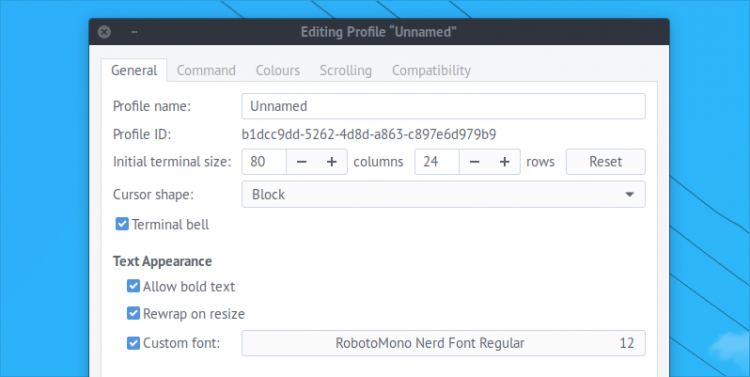Screen dimensions: 750x377
Task: Switch to the General tab
Action: 134,71
